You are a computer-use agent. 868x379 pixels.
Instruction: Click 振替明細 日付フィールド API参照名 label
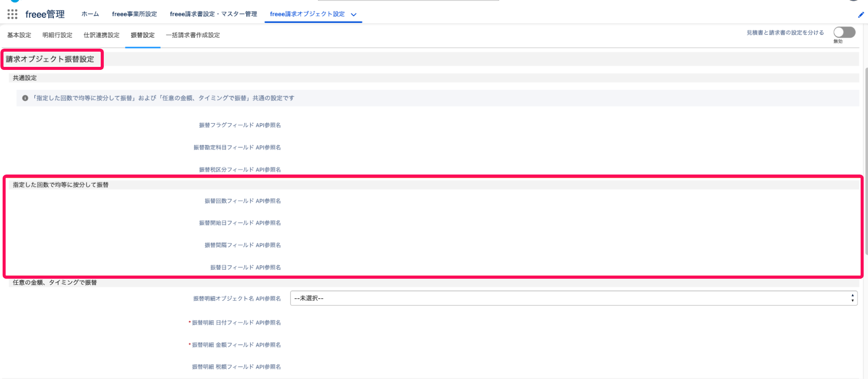(x=237, y=323)
